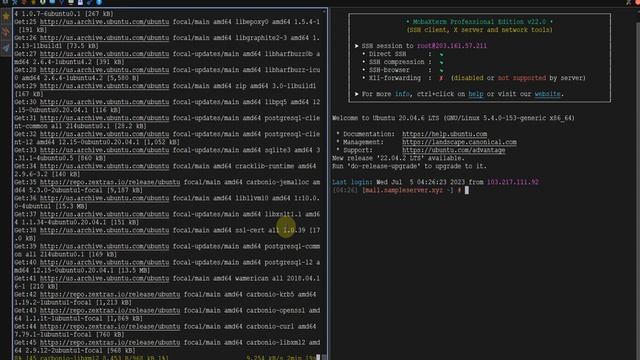
Task: Open the landscape.canonical.com Management link
Action: [x=459, y=142]
